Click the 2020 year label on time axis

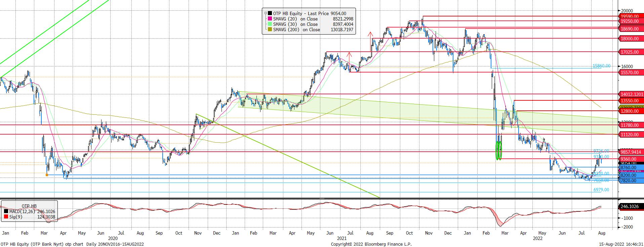pyautogui.click(x=113, y=238)
